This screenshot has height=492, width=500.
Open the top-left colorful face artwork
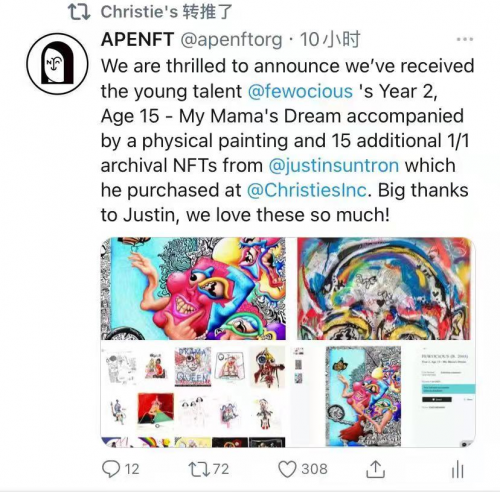pyautogui.click(x=193, y=289)
